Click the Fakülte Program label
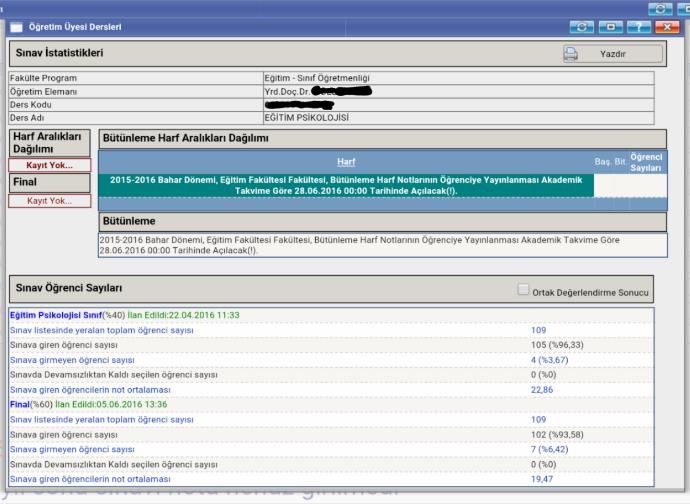 (43, 78)
